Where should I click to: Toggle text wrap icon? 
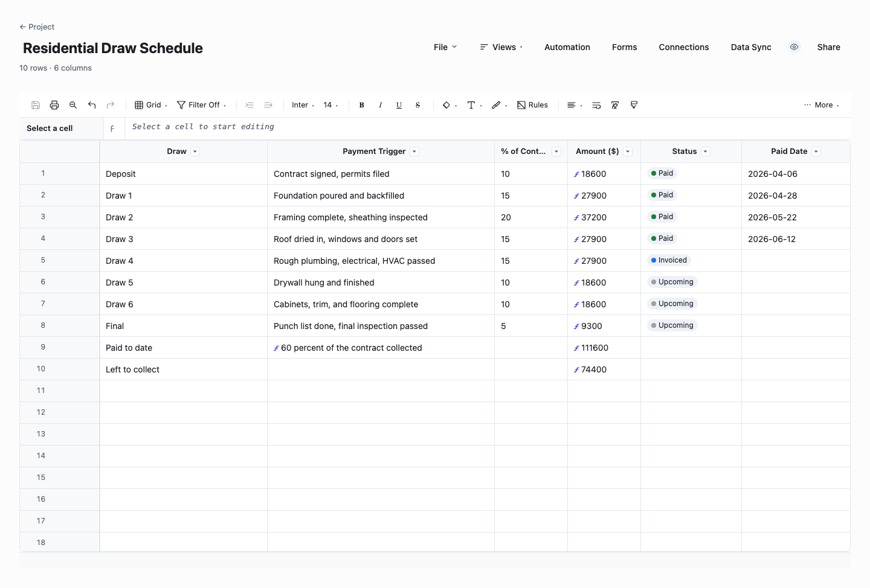pos(596,105)
